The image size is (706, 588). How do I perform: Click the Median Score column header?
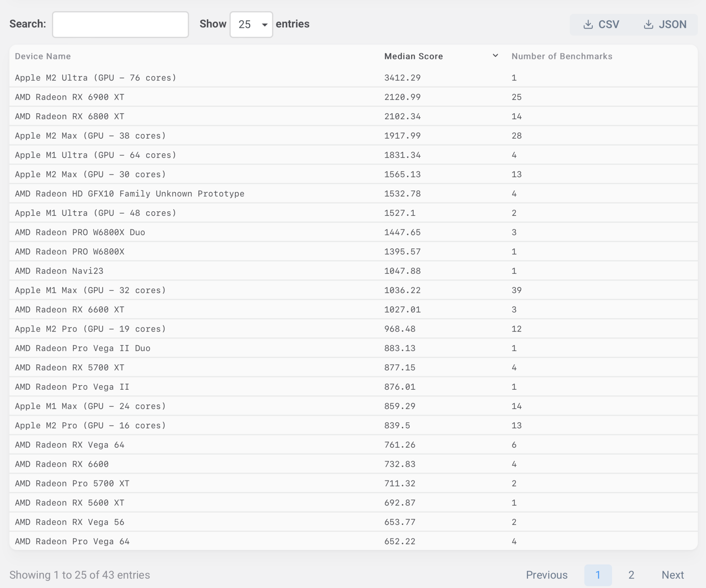point(413,56)
